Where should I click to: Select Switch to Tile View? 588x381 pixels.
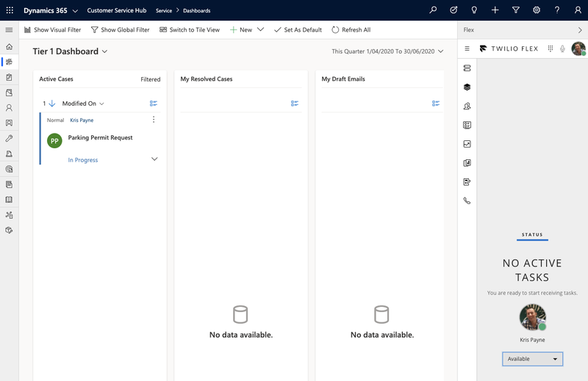click(190, 30)
